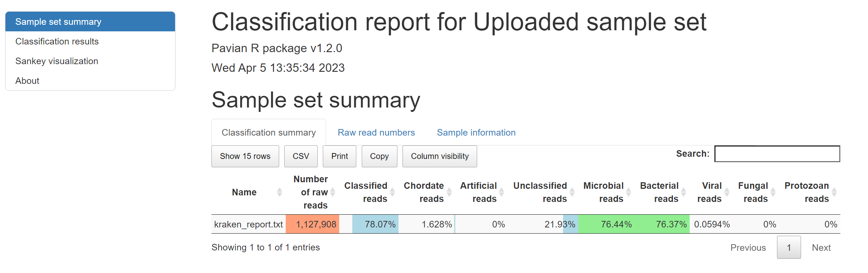Sort by Chordate reads column

tap(449, 192)
